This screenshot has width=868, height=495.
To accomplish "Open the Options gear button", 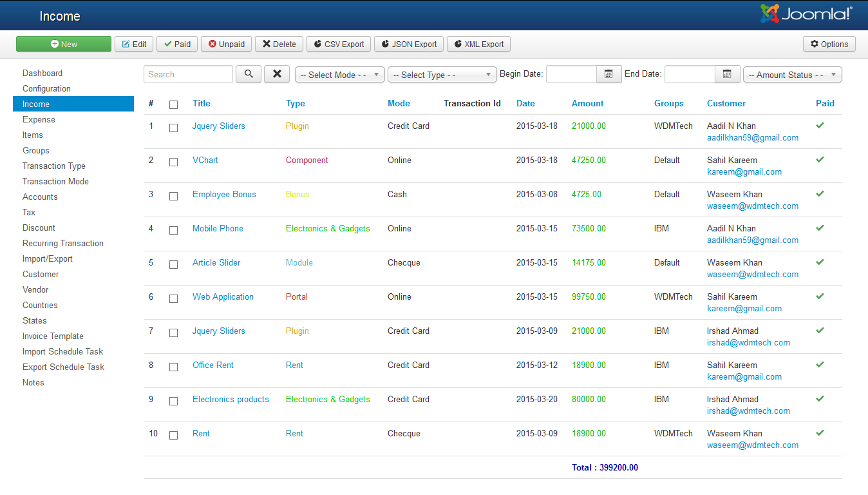I will 829,44.
